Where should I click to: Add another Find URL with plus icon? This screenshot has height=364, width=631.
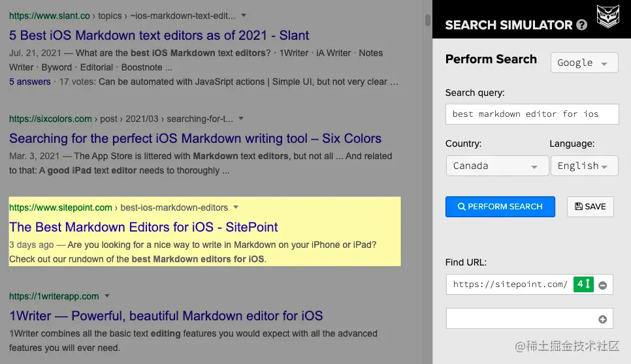coord(602,320)
